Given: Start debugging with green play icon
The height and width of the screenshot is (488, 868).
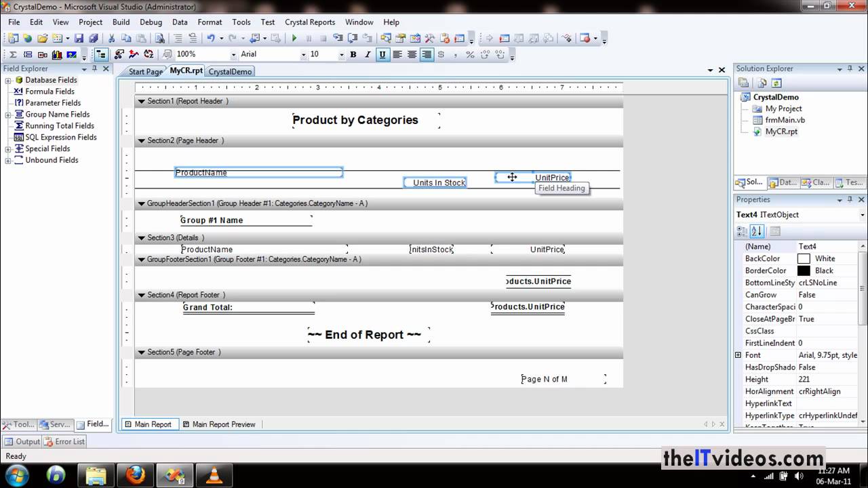Looking at the screenshot, I should [x=294, y=39].
